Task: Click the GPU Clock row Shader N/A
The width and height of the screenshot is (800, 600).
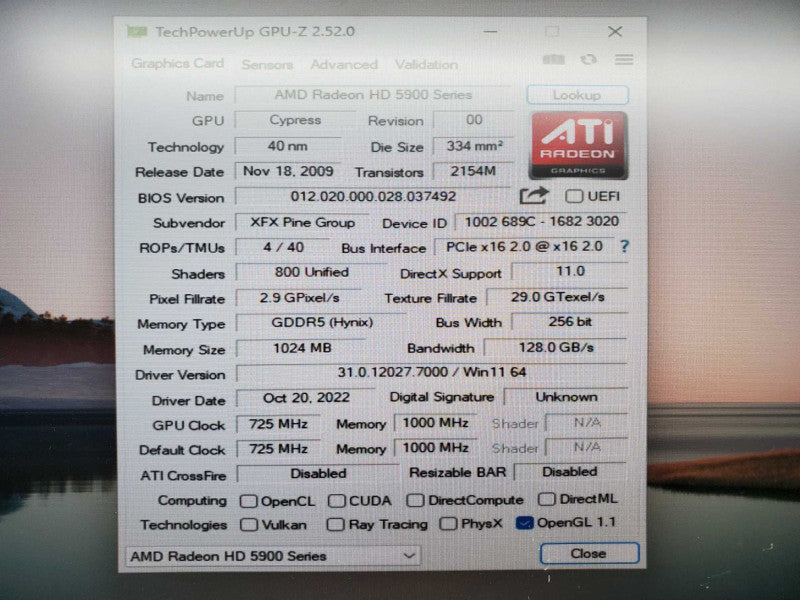Action: tap(587, 422)
